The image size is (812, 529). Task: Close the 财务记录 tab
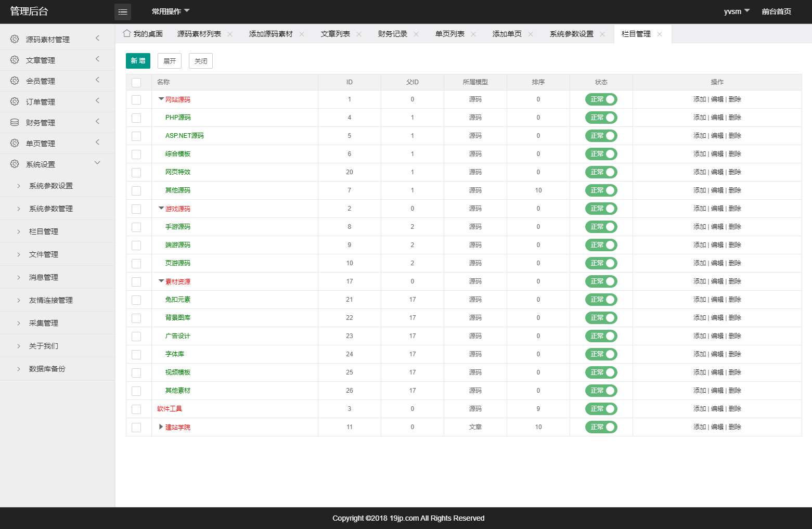pyautogui.click(x=416, y=34)
